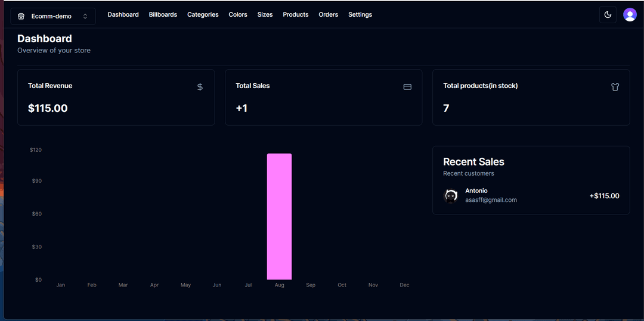
Task: Select Orders in the top navigation
Action: click(x=328, y=14)
